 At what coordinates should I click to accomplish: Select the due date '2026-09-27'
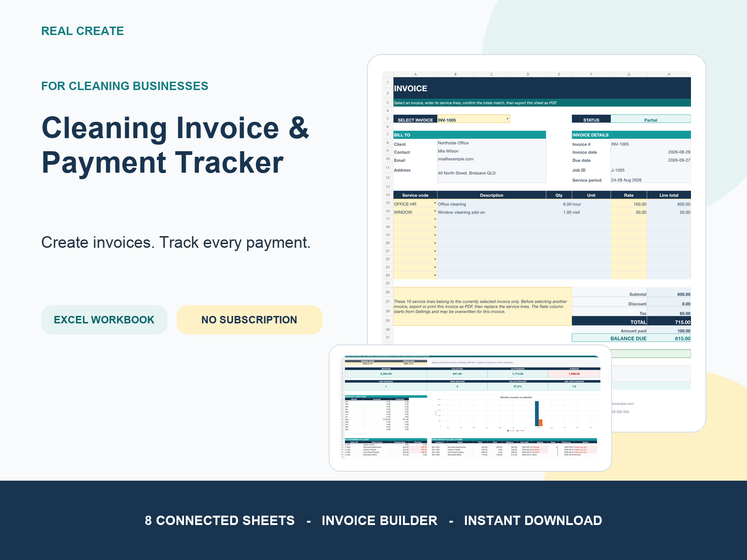click(x=650, y=160)
